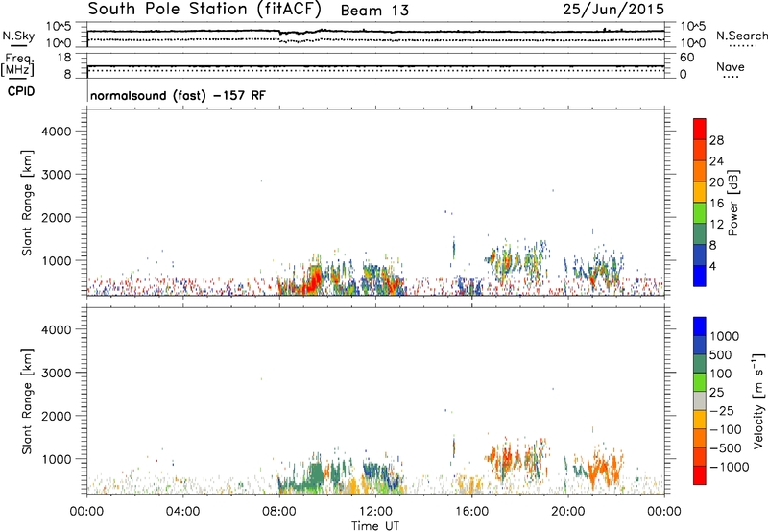Click the "12:00" time tick label
This screenshot has width=768, height=532.
(375, 512)
